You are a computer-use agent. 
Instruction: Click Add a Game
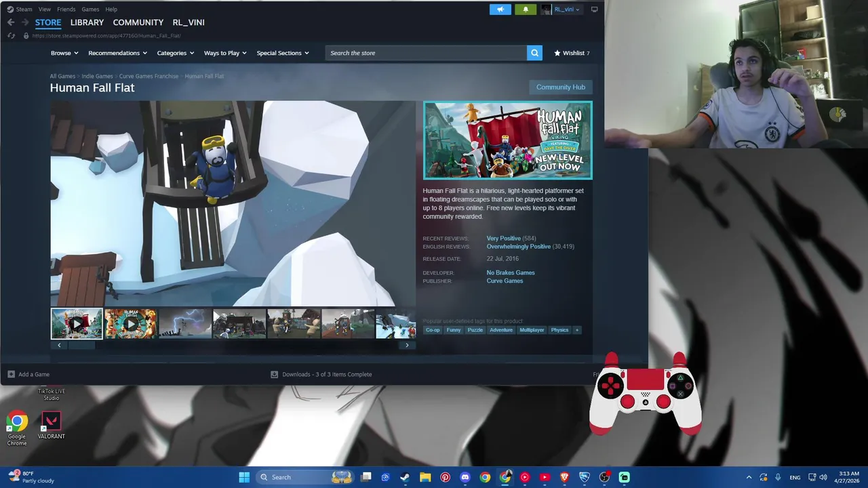click(x=28, y=374)
